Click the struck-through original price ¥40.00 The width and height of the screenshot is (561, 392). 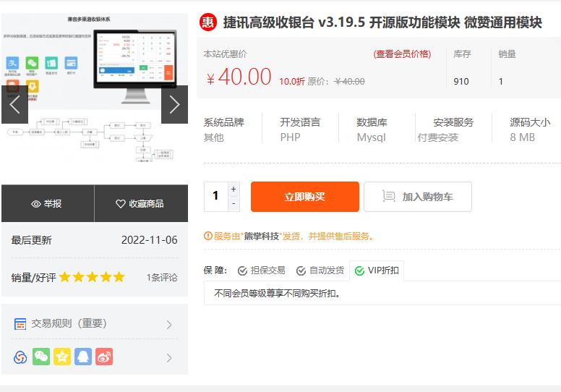(x=349, y=82)
